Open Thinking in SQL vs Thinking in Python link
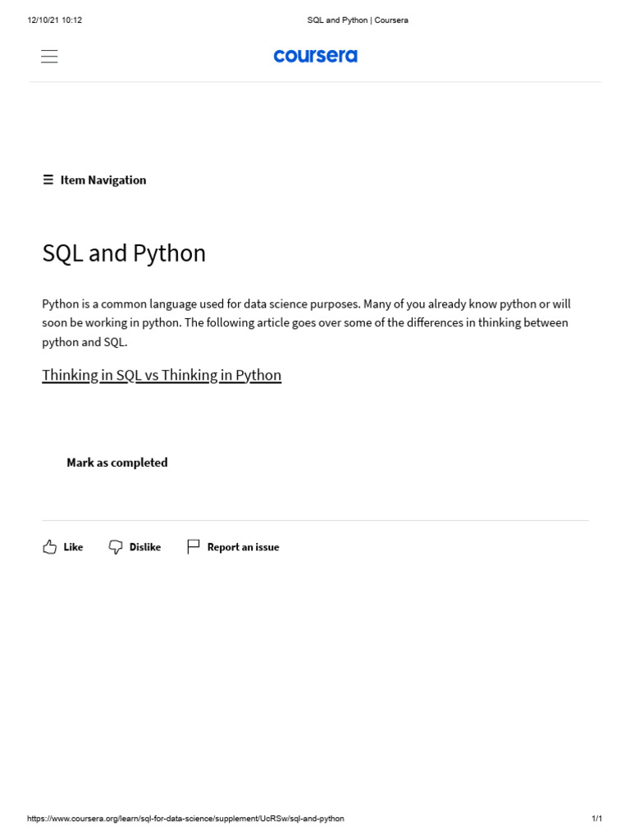This screenshot has width=630, height=840. pos(162,376)
